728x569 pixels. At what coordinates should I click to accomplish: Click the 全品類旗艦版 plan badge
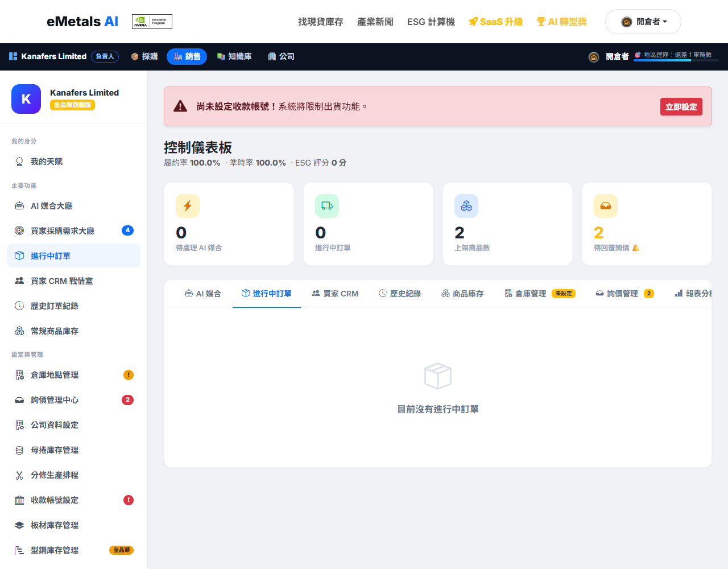pos(72,105)
